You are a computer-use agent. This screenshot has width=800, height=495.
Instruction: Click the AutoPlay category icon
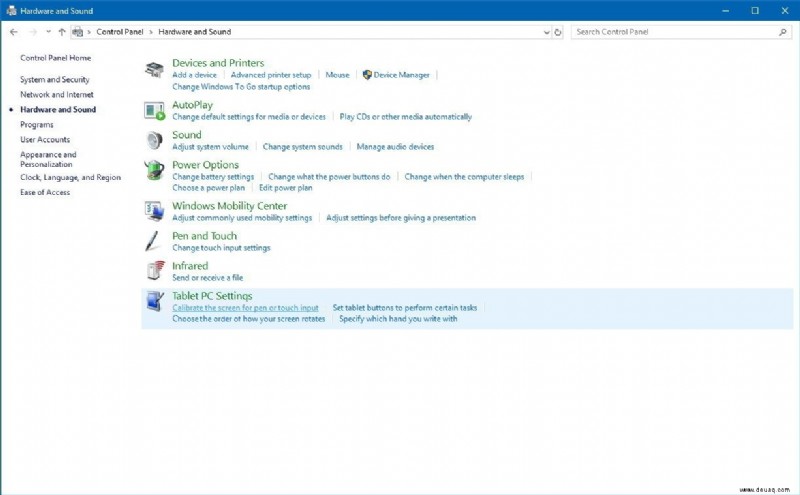(x=154, y=111)
